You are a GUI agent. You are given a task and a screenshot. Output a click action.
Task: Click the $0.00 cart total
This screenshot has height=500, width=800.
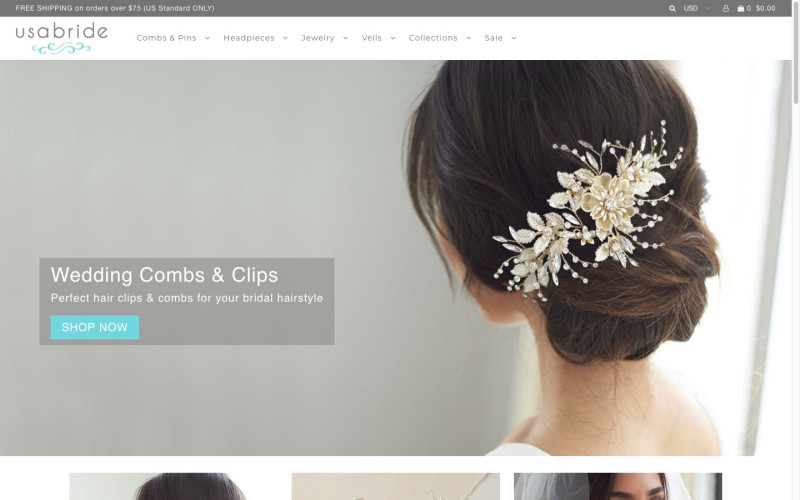[765, 8]
